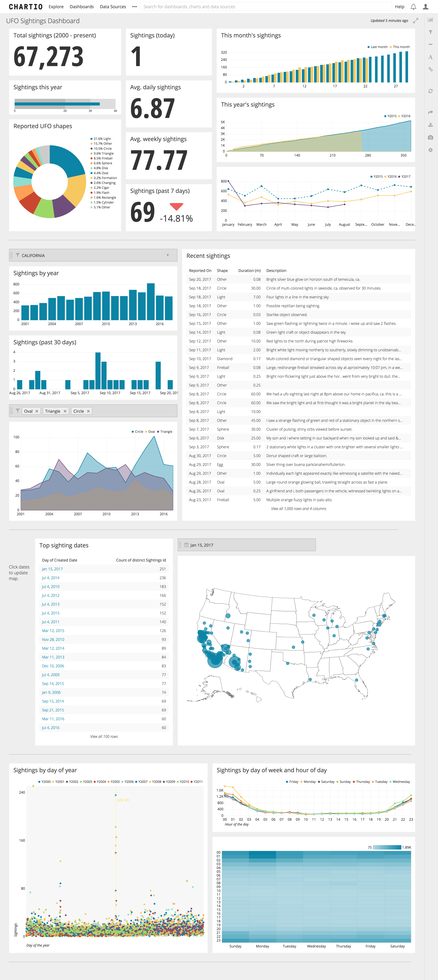Click the refresh dashboard icon
Screen dimensions: 438x980
pos(430,91)
